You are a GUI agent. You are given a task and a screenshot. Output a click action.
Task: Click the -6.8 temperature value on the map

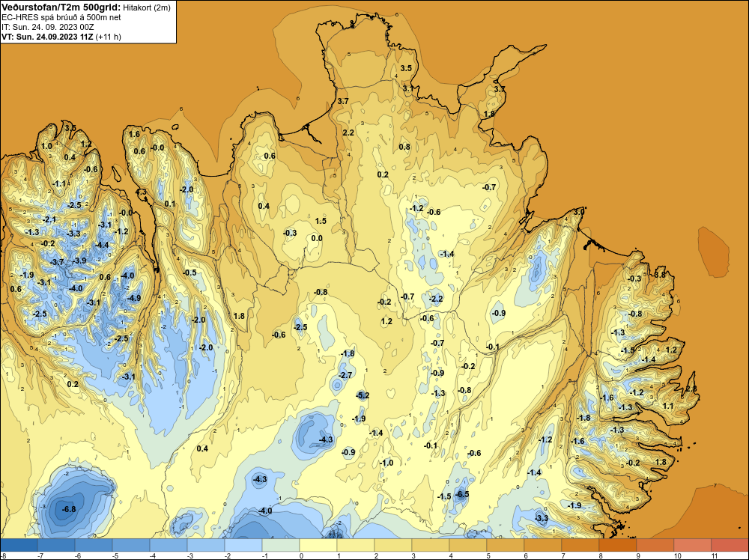pyautogui.click(x=69, y=509)
